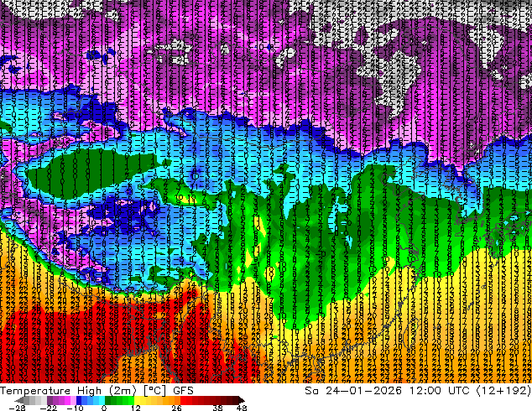Click the "Sa 24-01-2026 12:00 UTC (12+192)" timestamp
532x411 pixels.
tap(418, 391)
